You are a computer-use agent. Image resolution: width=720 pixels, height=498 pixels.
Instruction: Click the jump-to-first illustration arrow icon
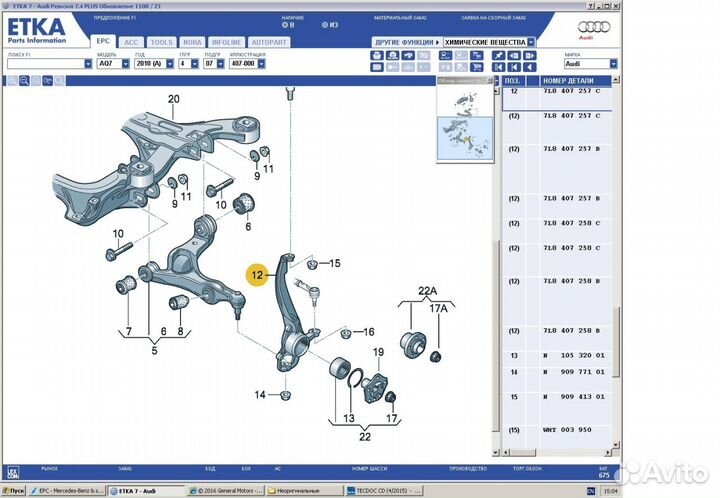[498, 67]
